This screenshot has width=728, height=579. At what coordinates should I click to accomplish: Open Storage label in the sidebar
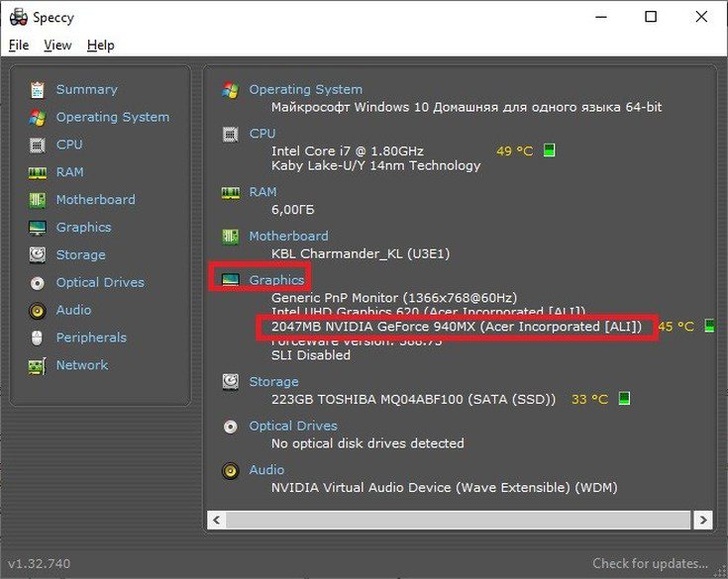81,255
